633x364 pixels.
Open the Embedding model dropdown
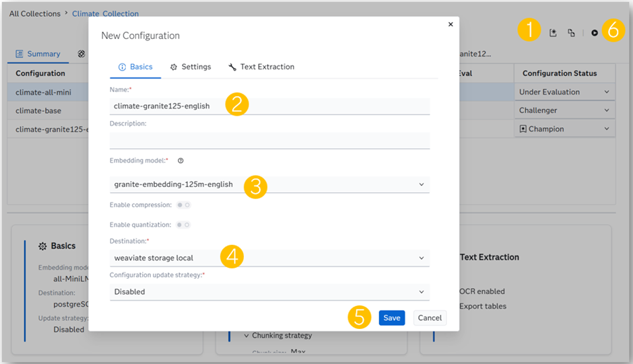pyautogui.click(x=269, y=184)
